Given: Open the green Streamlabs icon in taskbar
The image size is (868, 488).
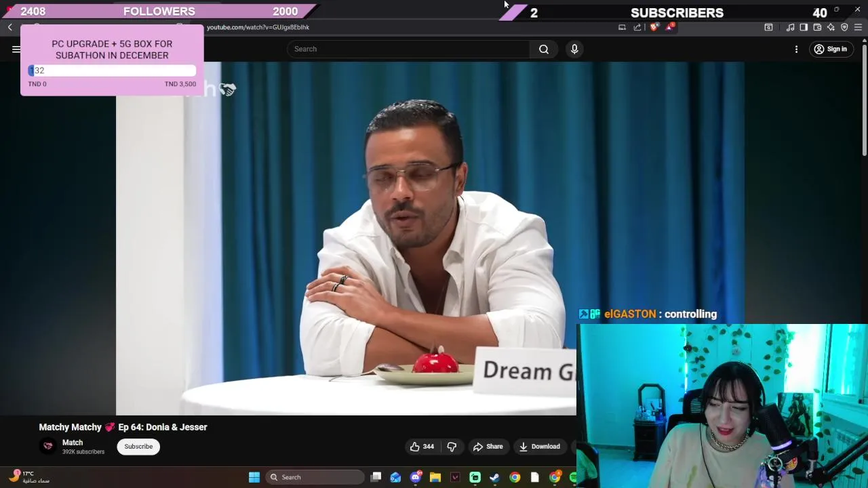Looking at the screenshot, I should [475, 477].
